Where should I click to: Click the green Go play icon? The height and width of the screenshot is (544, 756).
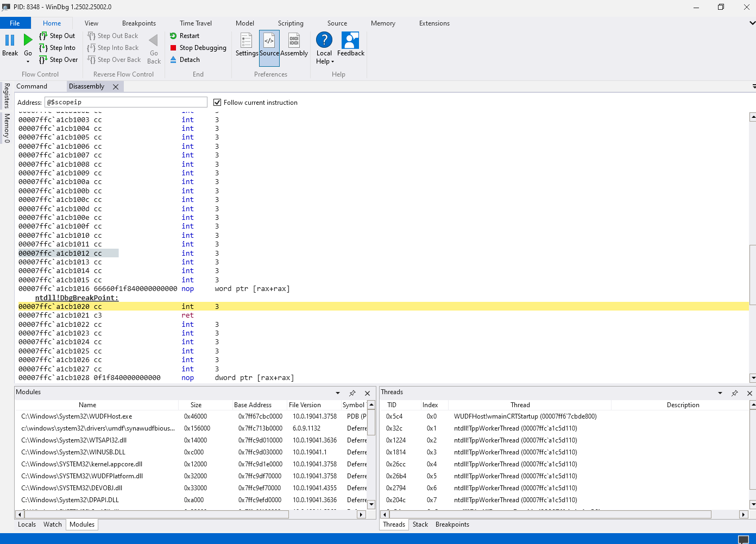tap(28, 40)
